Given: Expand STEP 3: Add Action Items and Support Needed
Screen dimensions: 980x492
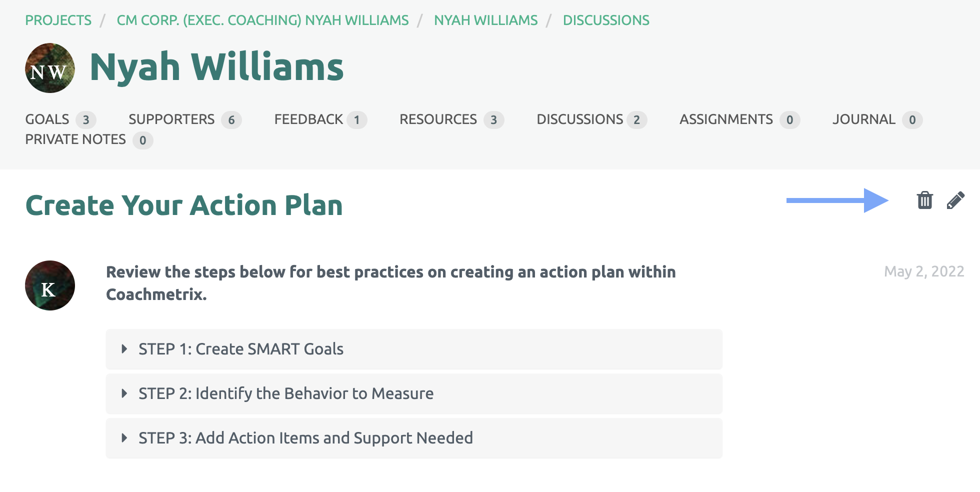Looking at the screenshot, I should (x=414, y=438).
